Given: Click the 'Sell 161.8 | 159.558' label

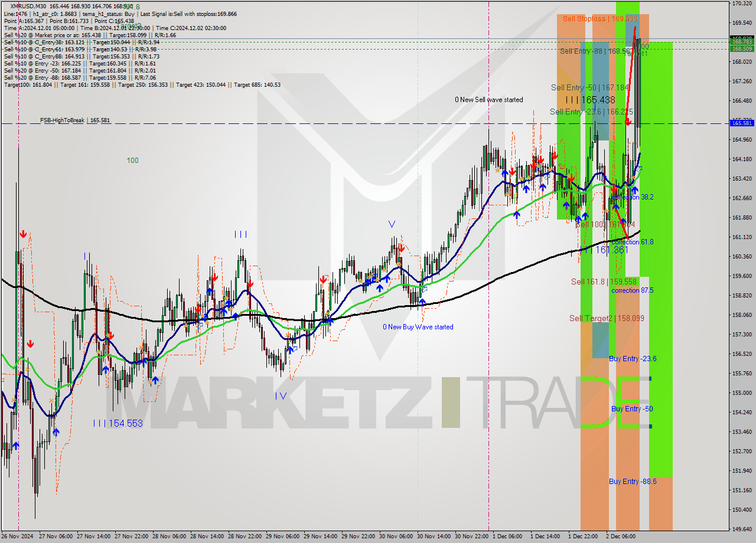Looking at the screenshot, I should pos(604,282).
